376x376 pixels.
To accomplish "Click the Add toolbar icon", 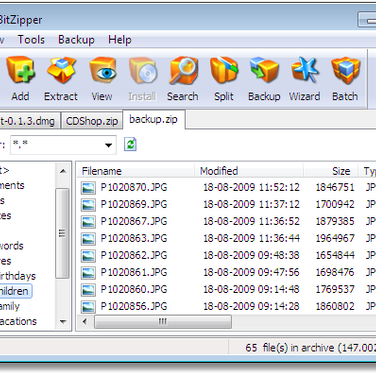I will 20,70.
